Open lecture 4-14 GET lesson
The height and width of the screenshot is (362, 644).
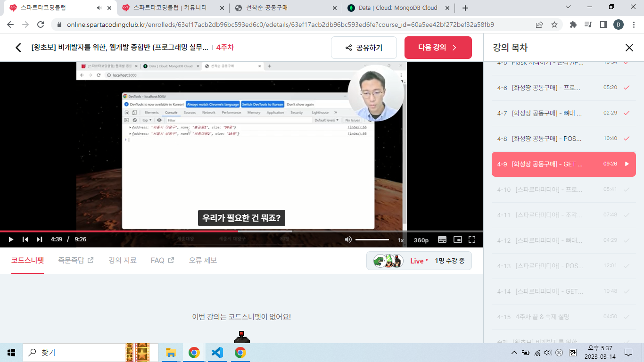pyautogui.click(x=563, y=291)
